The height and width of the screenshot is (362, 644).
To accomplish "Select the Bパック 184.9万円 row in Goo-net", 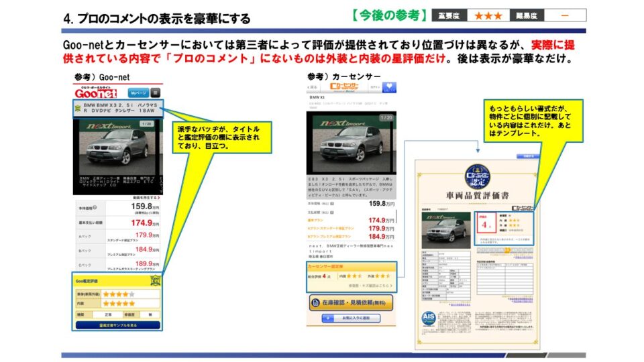I will tap(118, 251).
